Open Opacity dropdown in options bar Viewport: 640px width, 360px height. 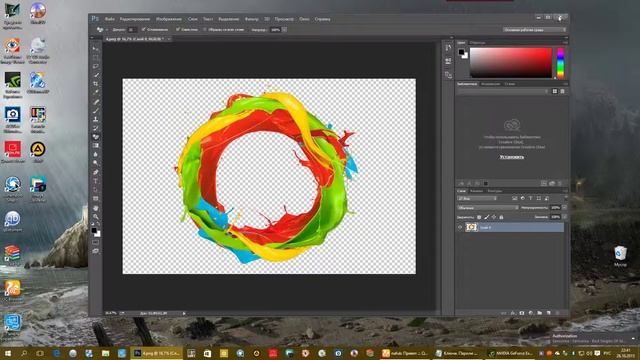click(x=284, y=29)
